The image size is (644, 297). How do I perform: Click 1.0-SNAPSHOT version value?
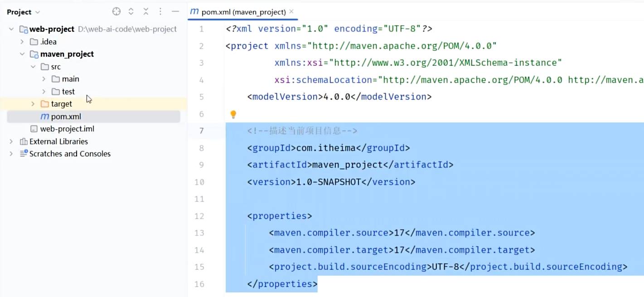coord(329,182)
